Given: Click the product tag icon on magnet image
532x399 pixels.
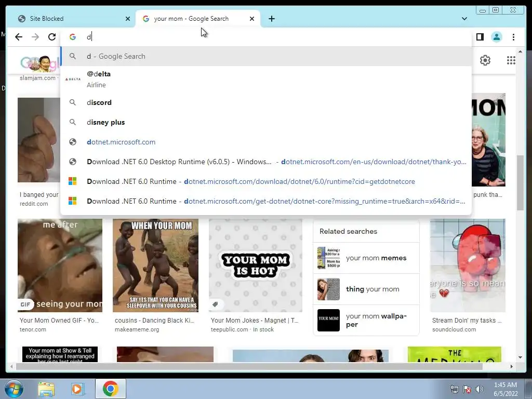Looking at the screenshot, I should coord(215,304).
